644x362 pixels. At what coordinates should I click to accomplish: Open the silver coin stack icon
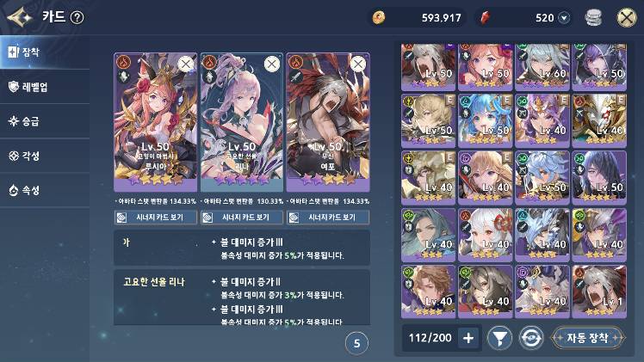[593, 18]
